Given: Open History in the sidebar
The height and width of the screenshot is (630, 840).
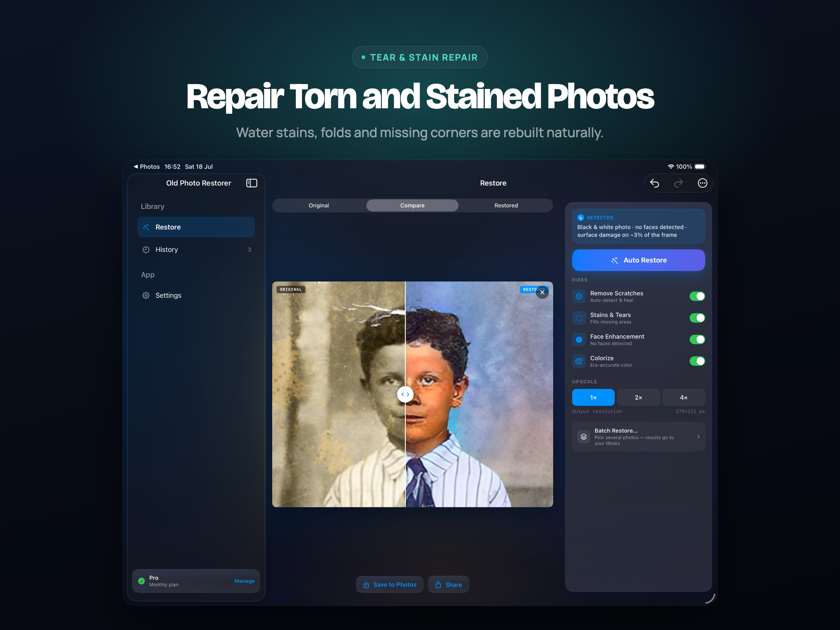Looking at the screenshot, I should tap(196, 250).
